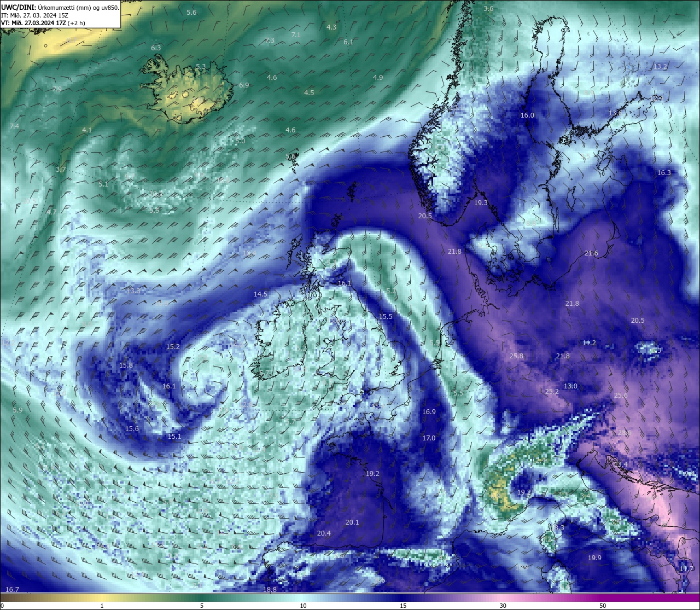Select the 3.7 value label
700x610 pixels.
coord(61,169)
